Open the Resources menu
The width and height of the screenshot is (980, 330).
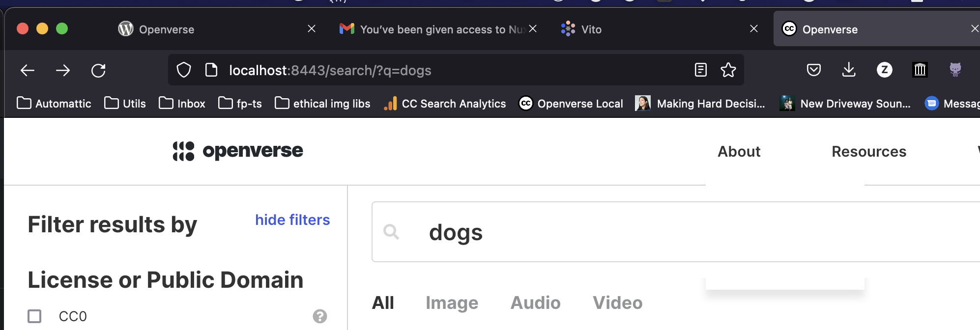[x=868, y=151]
